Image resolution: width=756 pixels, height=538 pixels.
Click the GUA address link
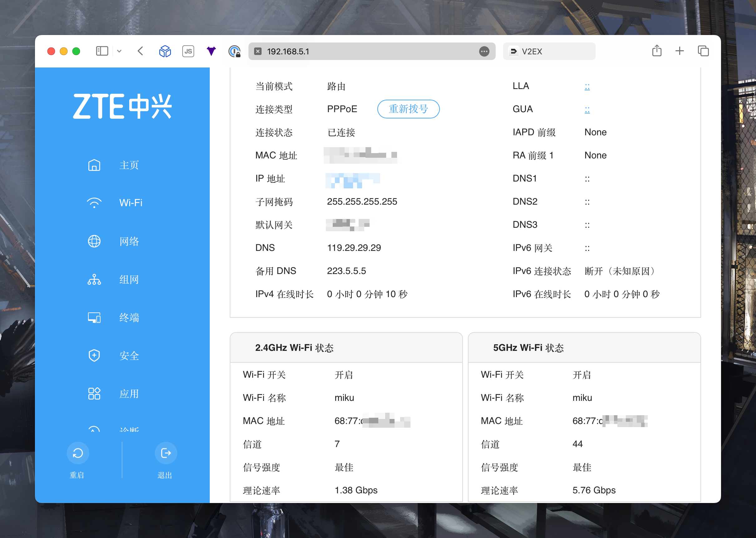point(587,110)
